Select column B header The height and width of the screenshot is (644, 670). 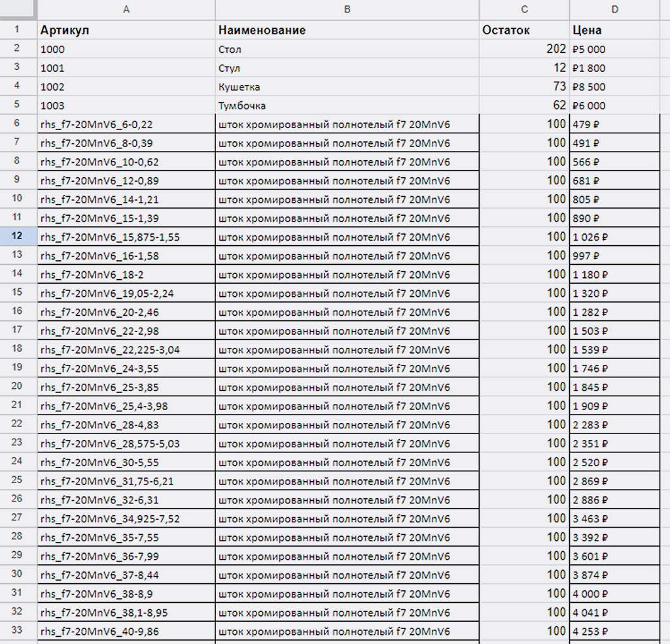tap(347, 9)
